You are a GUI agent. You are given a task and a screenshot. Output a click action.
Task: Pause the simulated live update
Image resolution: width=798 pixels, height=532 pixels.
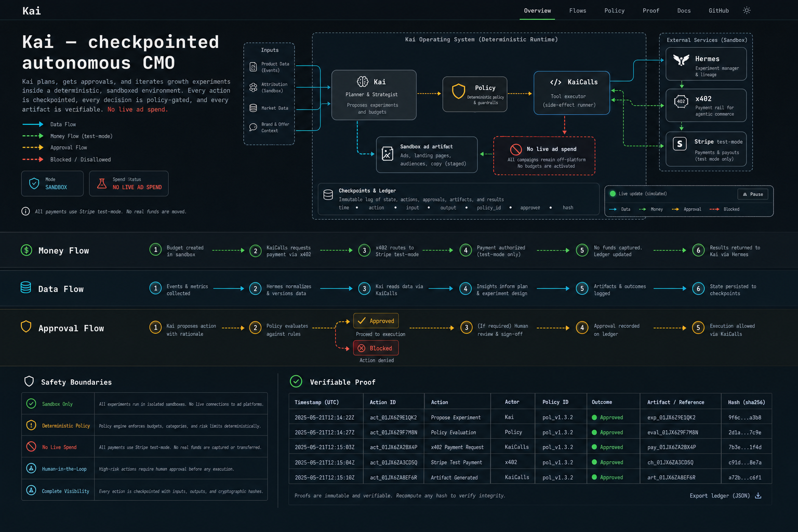pos(753,194)
